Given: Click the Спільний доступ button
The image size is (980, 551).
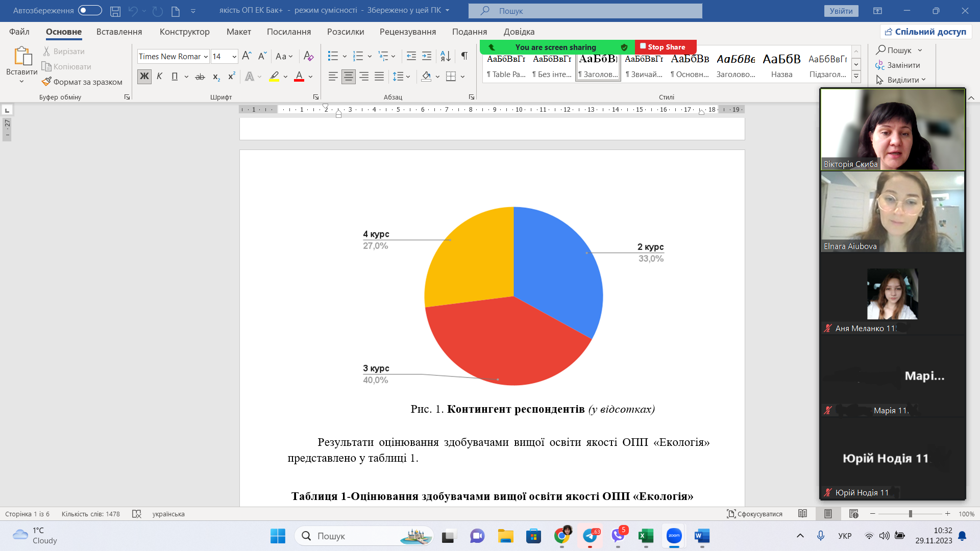Looking at the screenshot, I should pyautogui.click(x=925, y=32).
